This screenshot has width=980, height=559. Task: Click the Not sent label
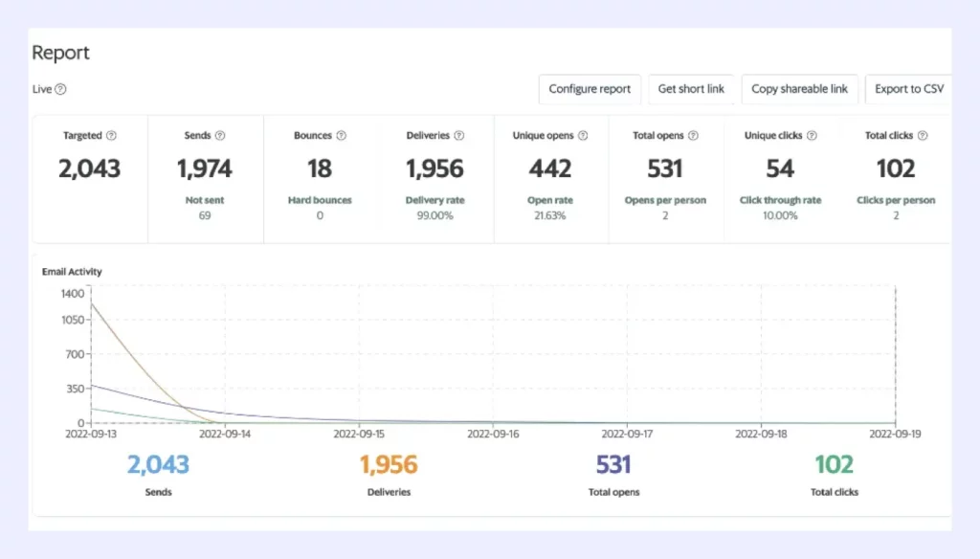pyautogui.click(x=205, y=200)
